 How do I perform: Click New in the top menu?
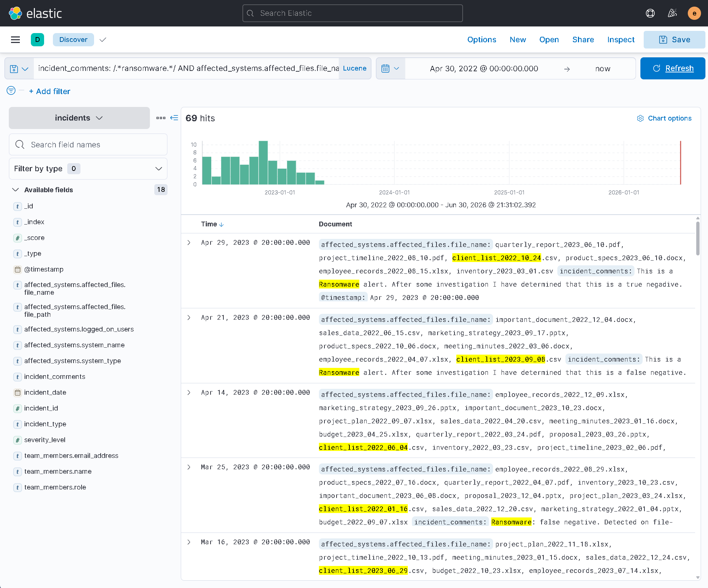518,40
